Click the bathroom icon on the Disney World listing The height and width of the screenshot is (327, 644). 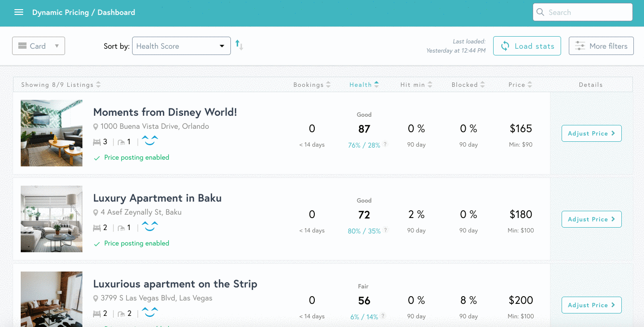pos(121,142)
